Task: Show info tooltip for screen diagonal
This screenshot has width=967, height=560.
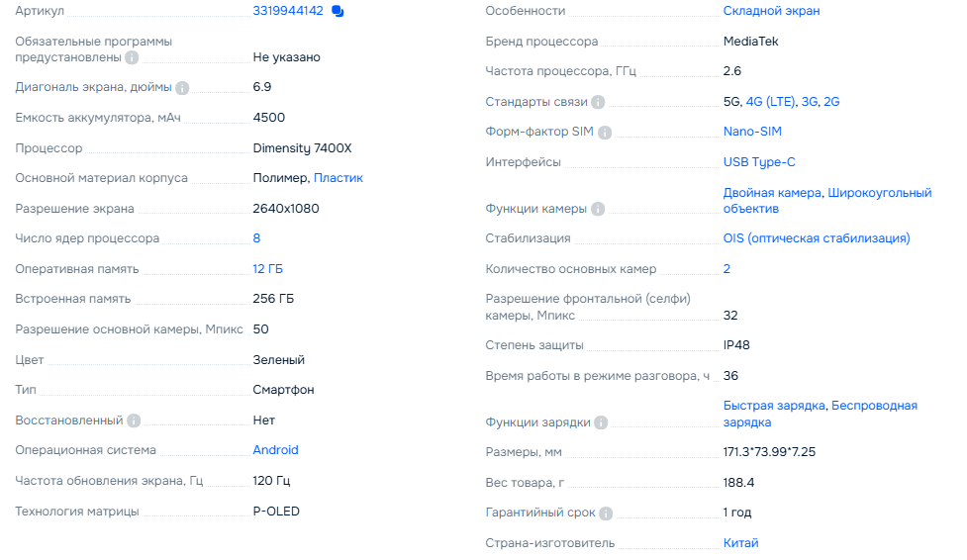Action: pyautogui.click(x=183, y=87)
